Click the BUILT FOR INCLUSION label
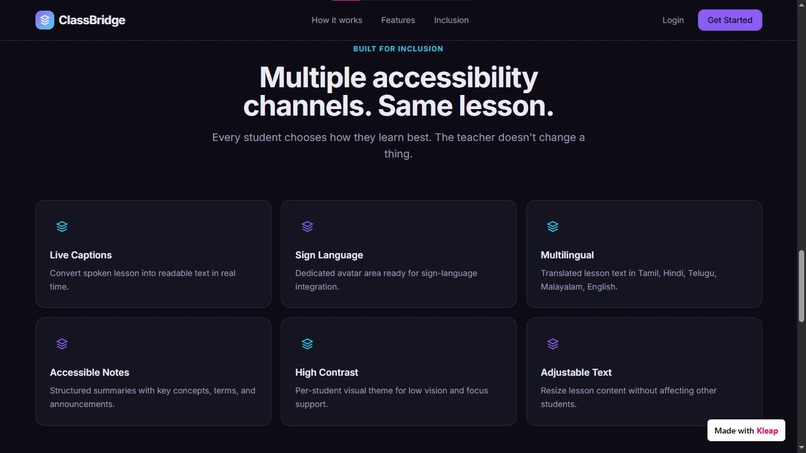 (398, 49)
